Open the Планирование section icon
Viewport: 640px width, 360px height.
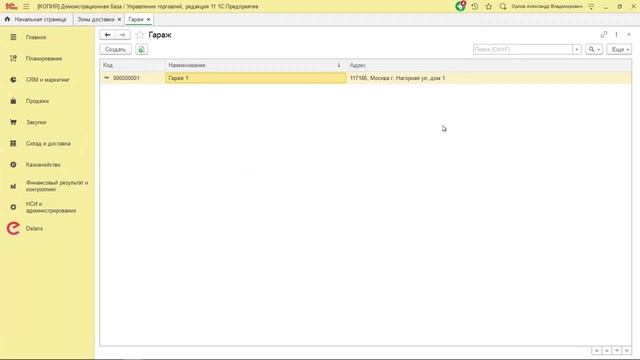click(13, 58)
